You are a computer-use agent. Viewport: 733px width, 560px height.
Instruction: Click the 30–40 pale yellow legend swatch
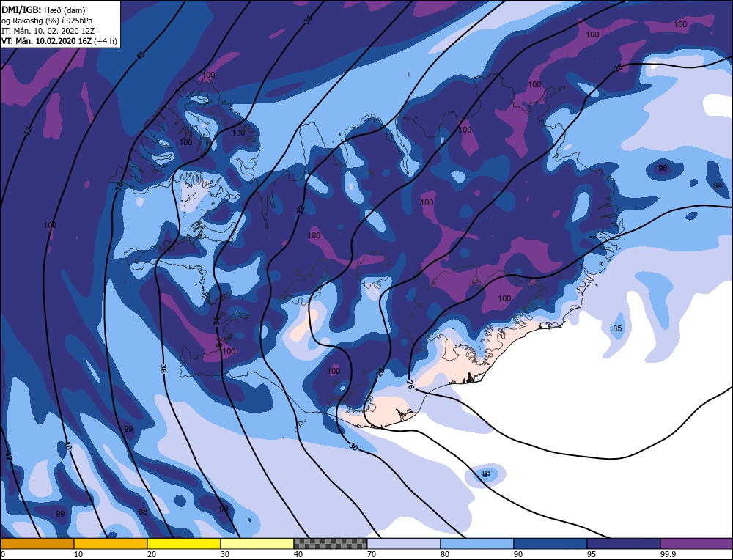tap(257, 544)
